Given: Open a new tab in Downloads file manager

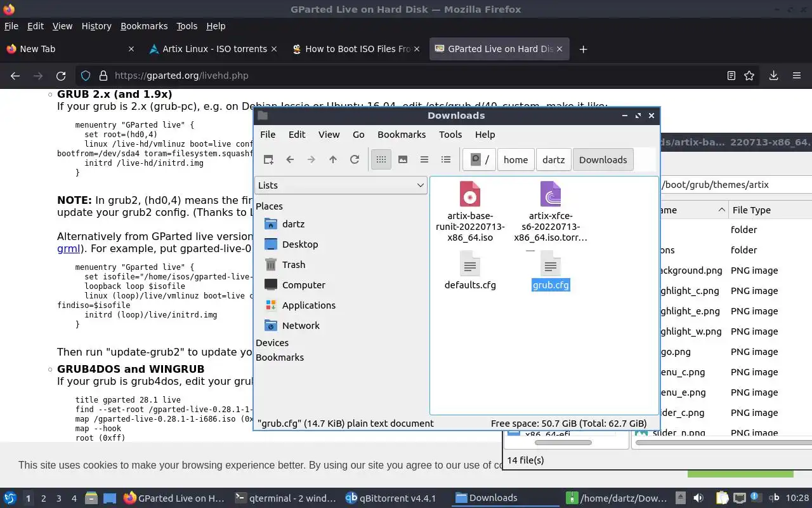Looking at the screenshot, I should pos(268,159).
